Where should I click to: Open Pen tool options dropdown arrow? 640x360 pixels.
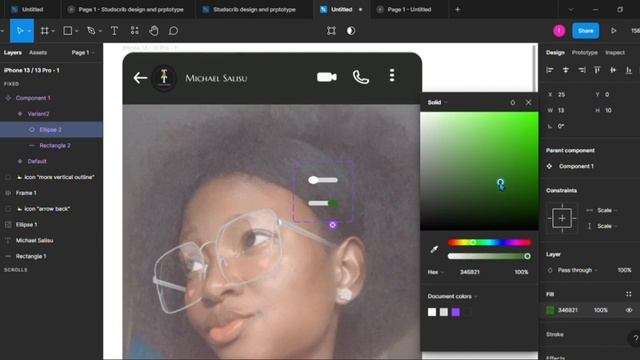[100, 31]
